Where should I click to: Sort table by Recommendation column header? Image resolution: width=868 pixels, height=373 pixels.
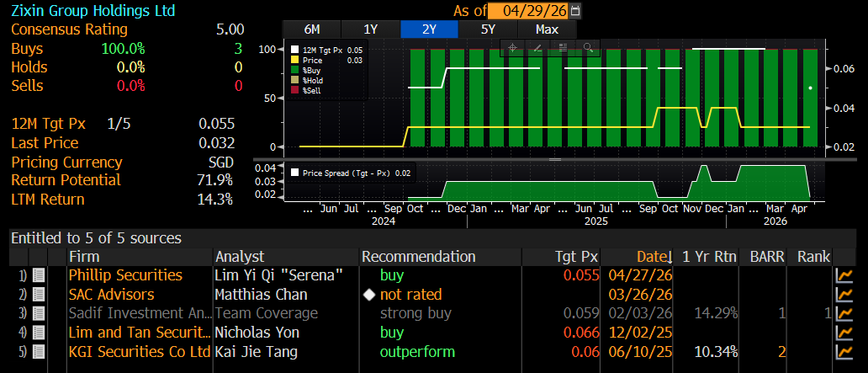coord(418,256)
